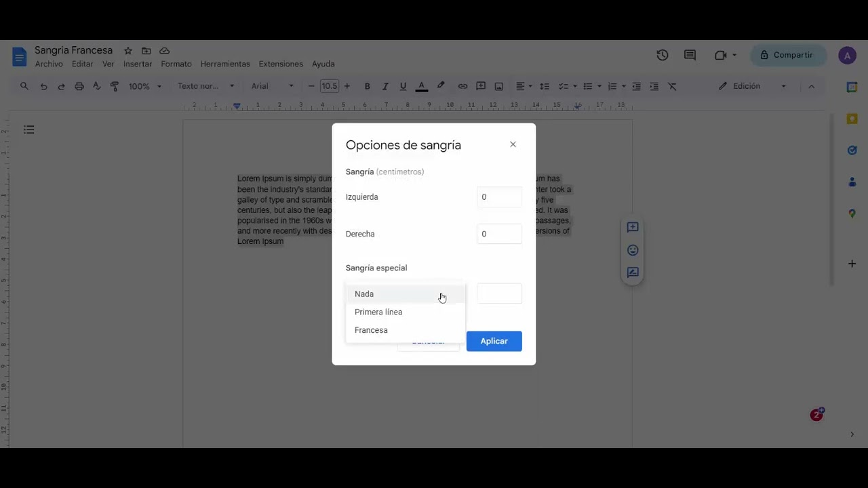Click the Compartir button
This screenshot has height=488, width=868.
(x=788, y=56)
